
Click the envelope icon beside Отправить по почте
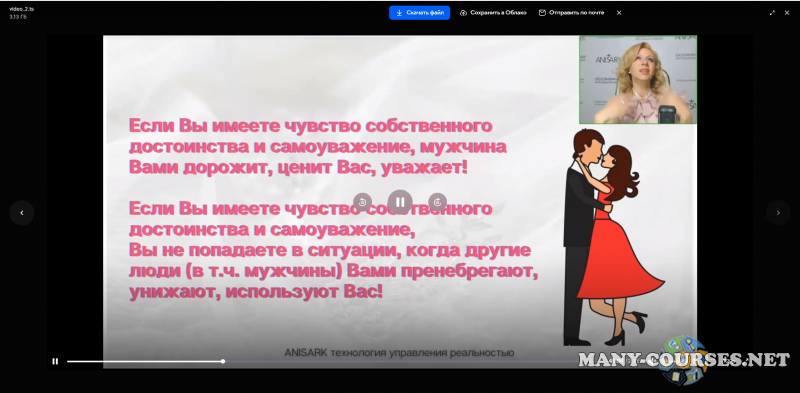[x=542, y=13]
